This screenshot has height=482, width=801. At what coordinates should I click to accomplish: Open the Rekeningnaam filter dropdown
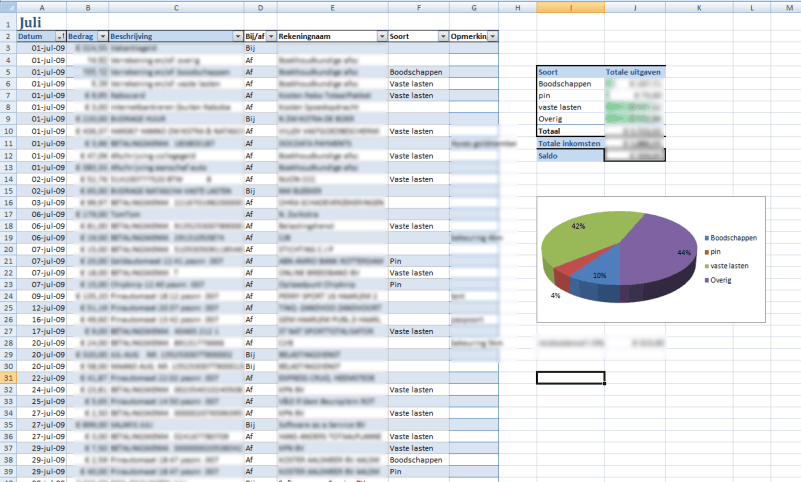(x=382, y=36)
